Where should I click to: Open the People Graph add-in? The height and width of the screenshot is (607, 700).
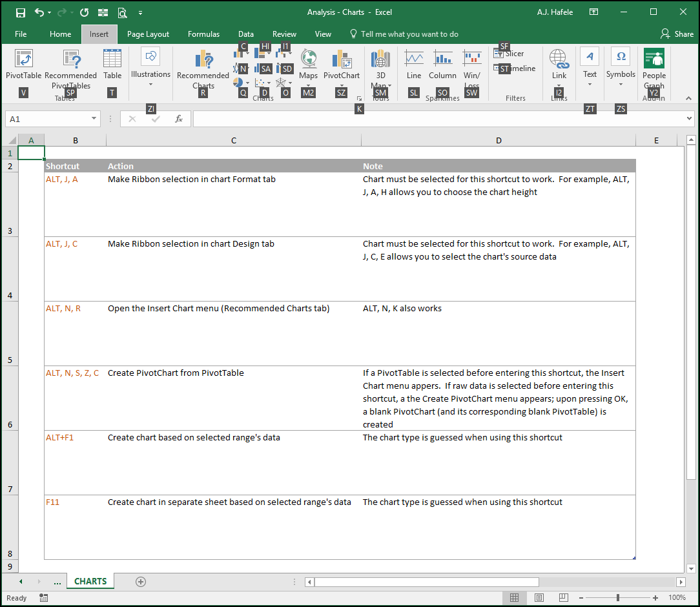coord(654,69)
